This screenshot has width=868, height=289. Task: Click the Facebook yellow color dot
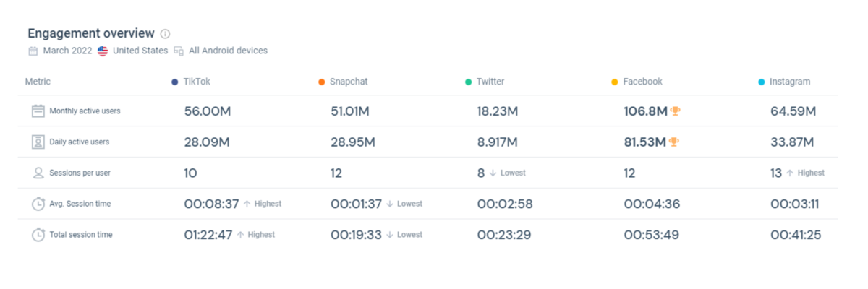615,82
